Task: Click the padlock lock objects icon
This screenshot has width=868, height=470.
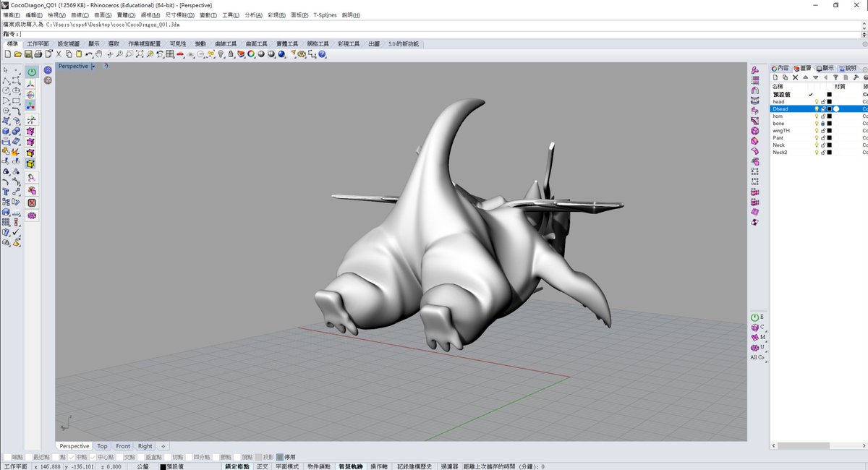Action: point(231,54)
